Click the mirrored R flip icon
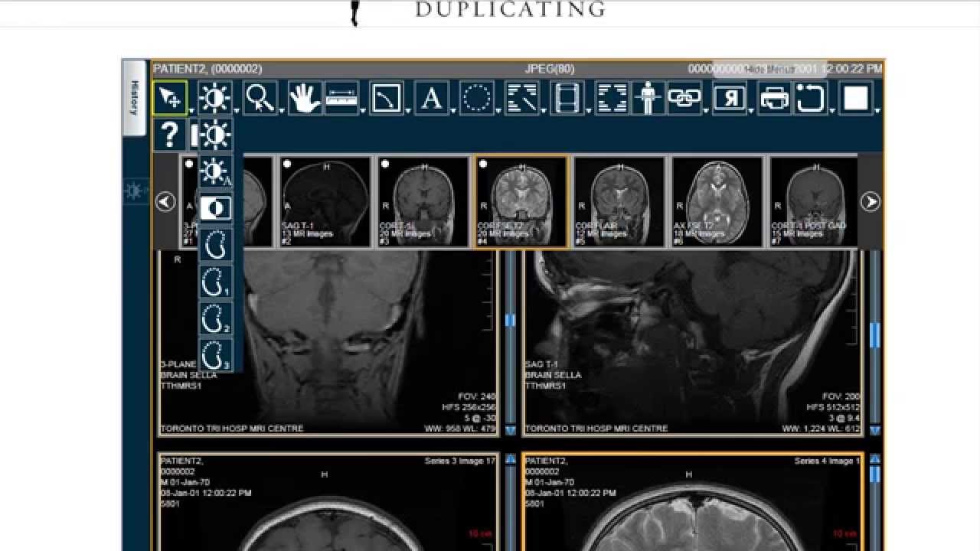The width and height of the screenshot is (980, 551). tap(730, 98)
